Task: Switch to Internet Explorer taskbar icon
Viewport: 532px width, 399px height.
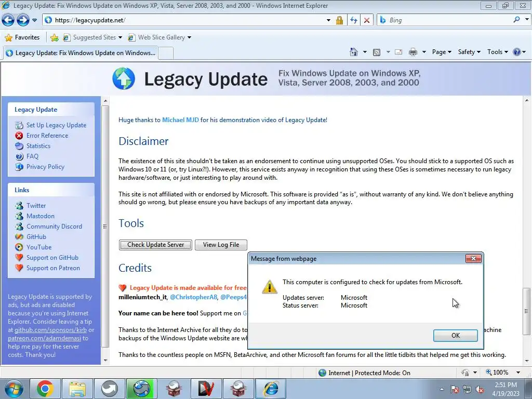Action: click(x=270, y=389)
